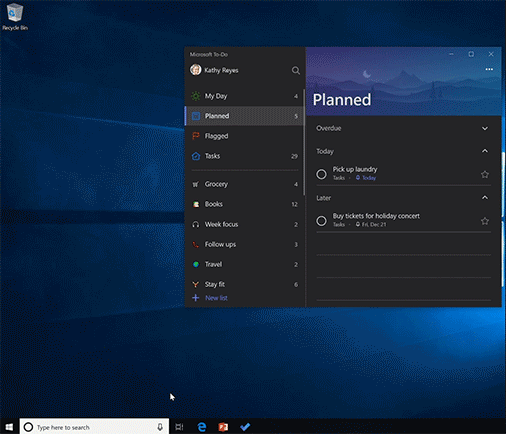
Task: Open the Grocery list
Action: pos(244,184)
